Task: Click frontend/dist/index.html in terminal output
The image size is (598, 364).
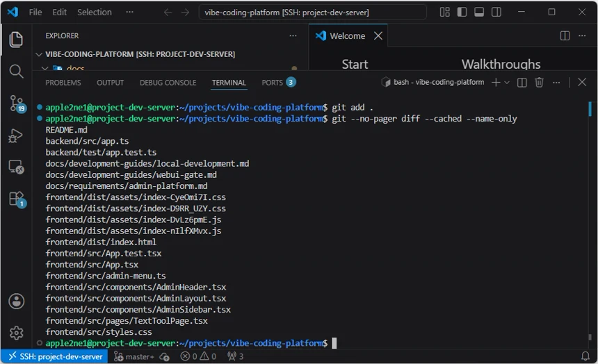Action: coord(101,242)
